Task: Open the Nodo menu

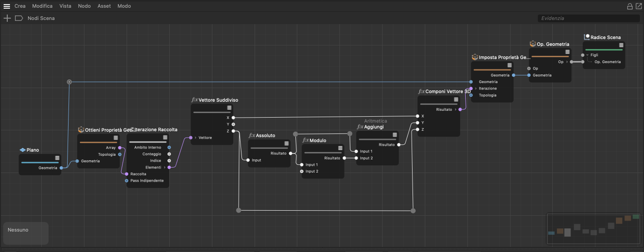Action: (x=84, y=6)
